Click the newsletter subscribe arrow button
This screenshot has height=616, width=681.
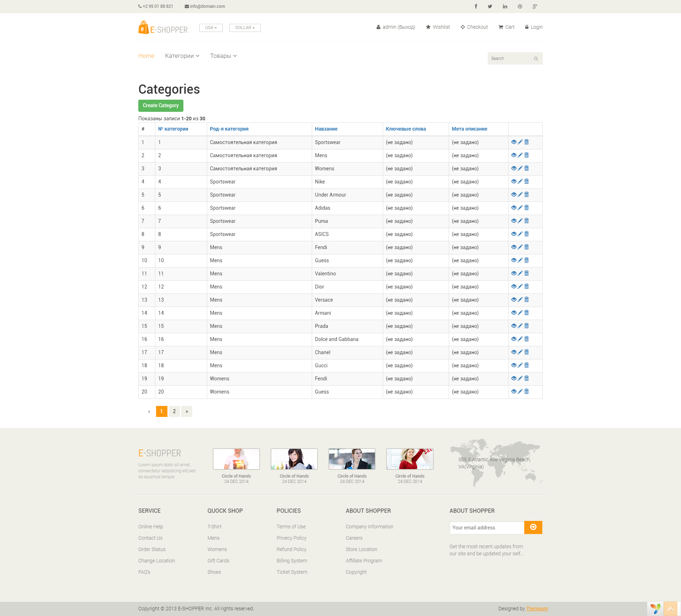533,527
